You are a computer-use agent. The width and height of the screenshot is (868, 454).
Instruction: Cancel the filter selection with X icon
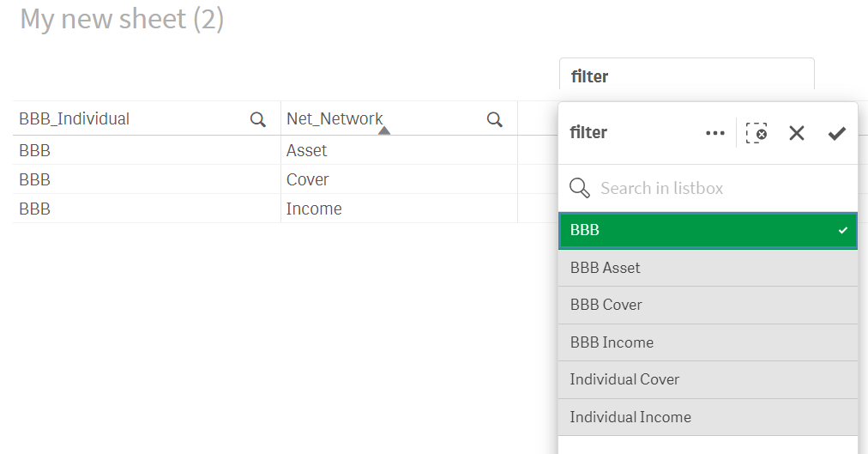[797, 133]
